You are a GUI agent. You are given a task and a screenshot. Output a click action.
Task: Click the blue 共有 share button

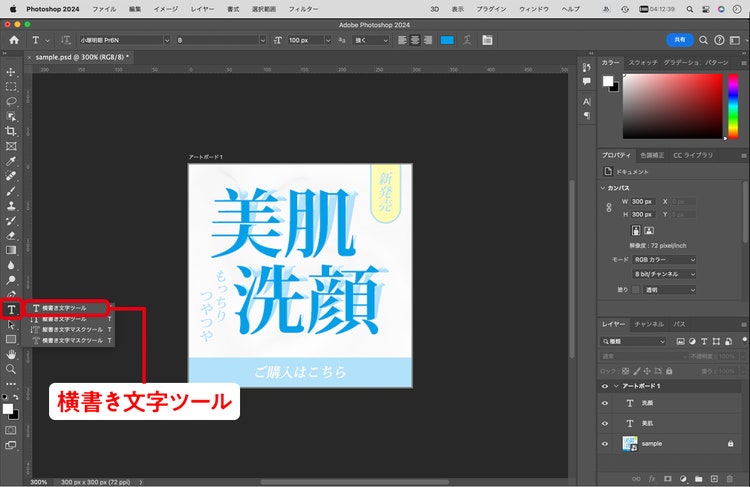coord(680,40)
